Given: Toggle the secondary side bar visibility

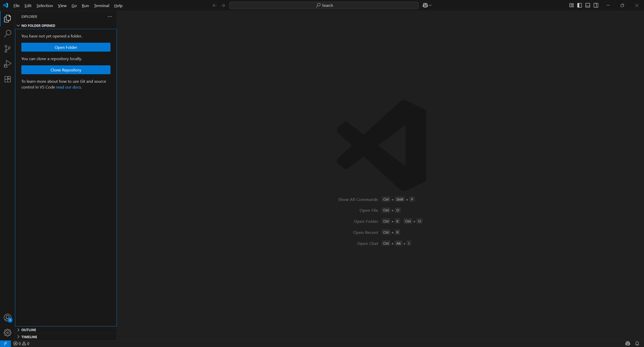Looking at the screenshot, I should [596, 5].
